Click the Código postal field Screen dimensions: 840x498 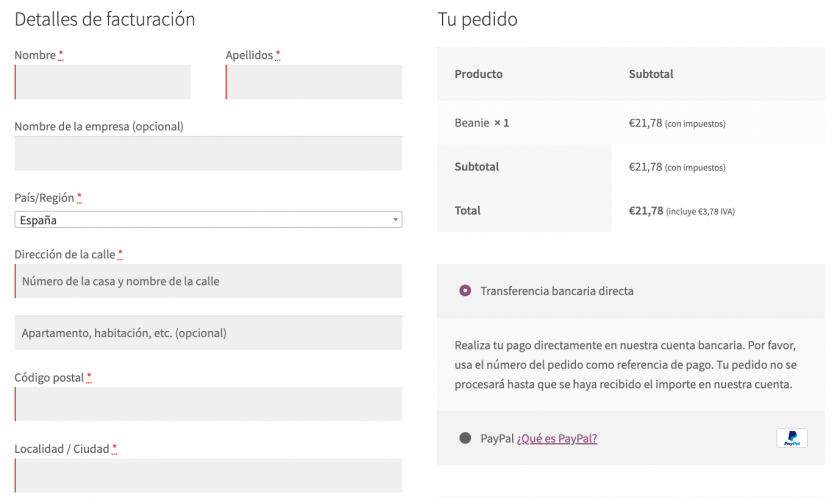tap(208, 404)
